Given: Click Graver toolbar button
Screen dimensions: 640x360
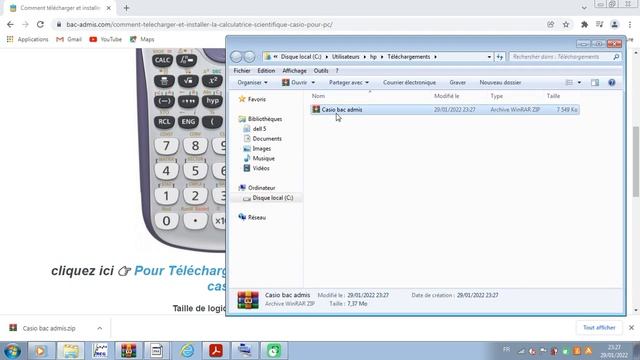Looking at the screenshot, I should (458, 82).
